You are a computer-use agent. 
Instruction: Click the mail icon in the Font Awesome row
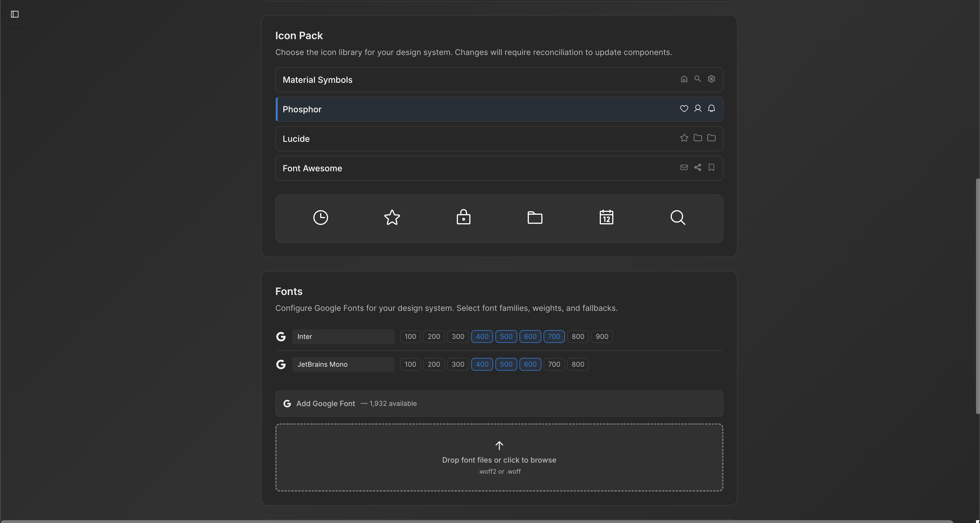click(x=684, y=168)
